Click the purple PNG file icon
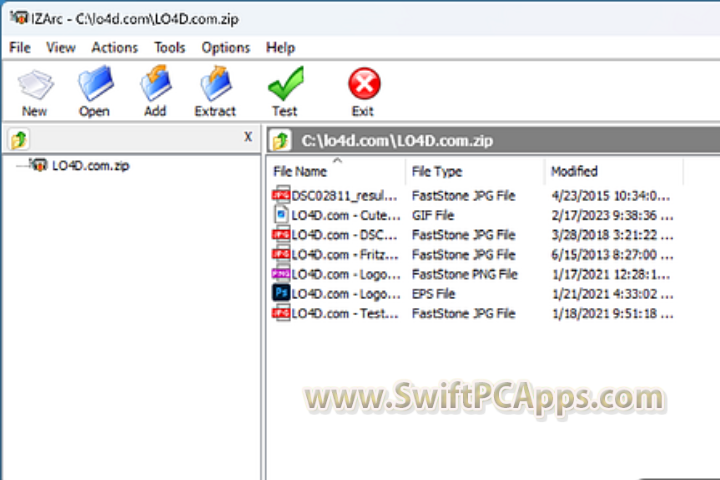This screenshot has height=480, width=720. (281, 274)
